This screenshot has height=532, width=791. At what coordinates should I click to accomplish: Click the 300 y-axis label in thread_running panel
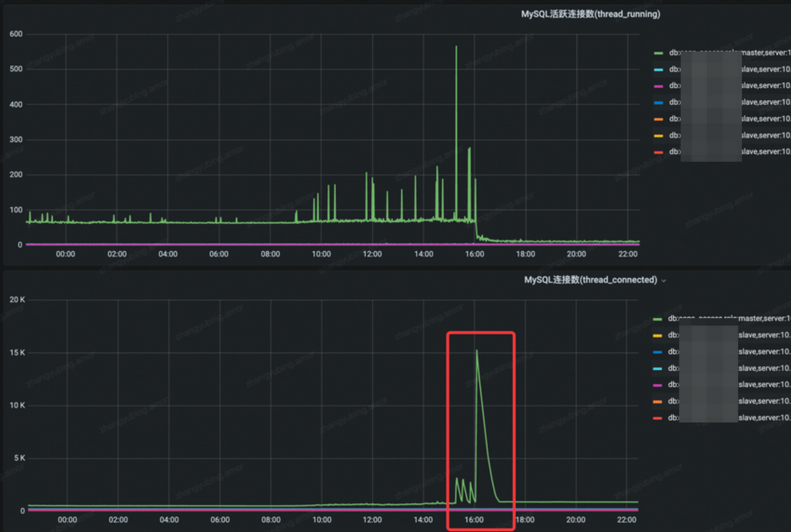16,139
